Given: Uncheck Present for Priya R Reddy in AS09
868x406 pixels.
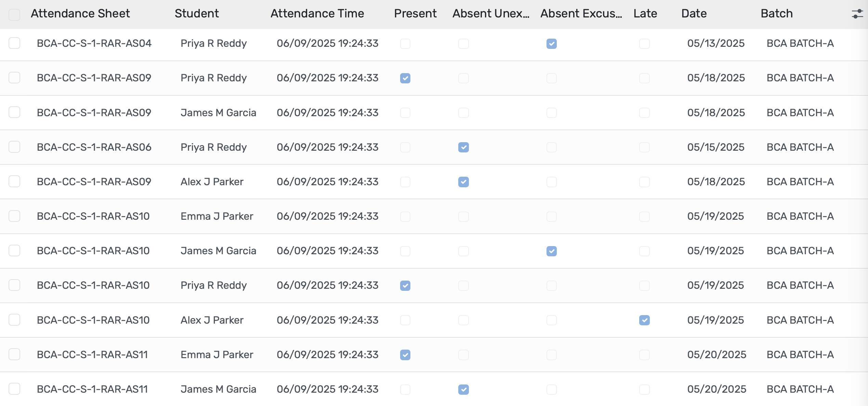Looking at the screenshot, I should [x=405, y=78].
